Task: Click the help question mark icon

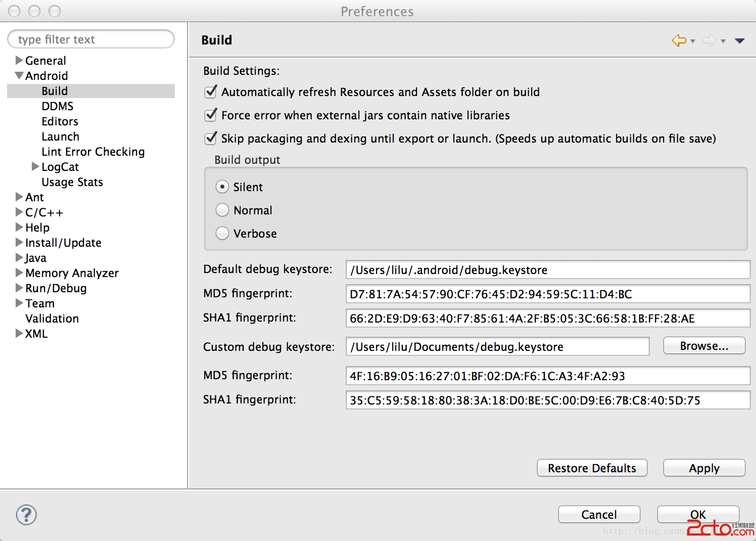Action: coord(26,515)
